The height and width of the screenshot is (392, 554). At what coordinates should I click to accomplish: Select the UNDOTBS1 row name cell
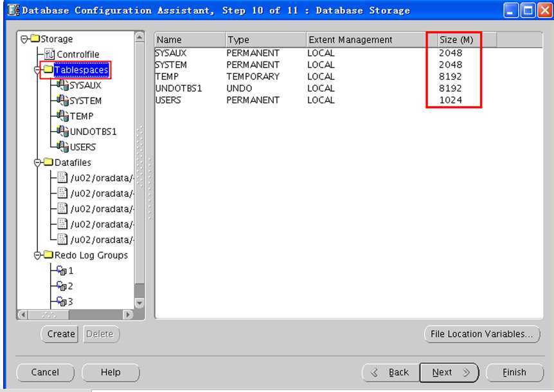179,88
